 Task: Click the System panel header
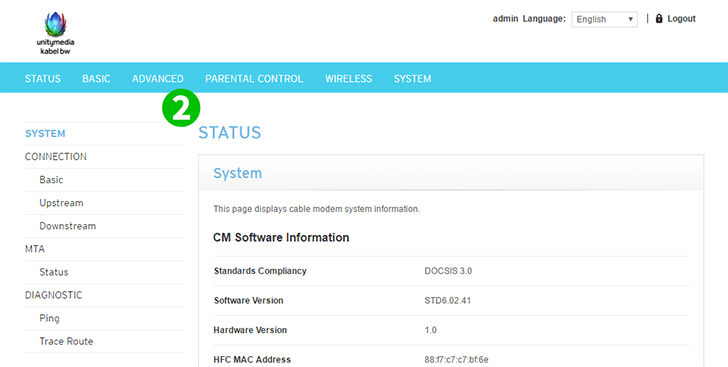click(451, 173)
